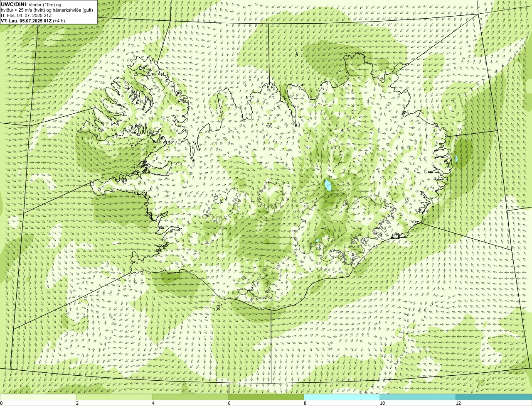The width and height of the screenshot is (532, 406).
Task: Click the 'hviður > 25 m/s' legend line
Action: [47, 10]
